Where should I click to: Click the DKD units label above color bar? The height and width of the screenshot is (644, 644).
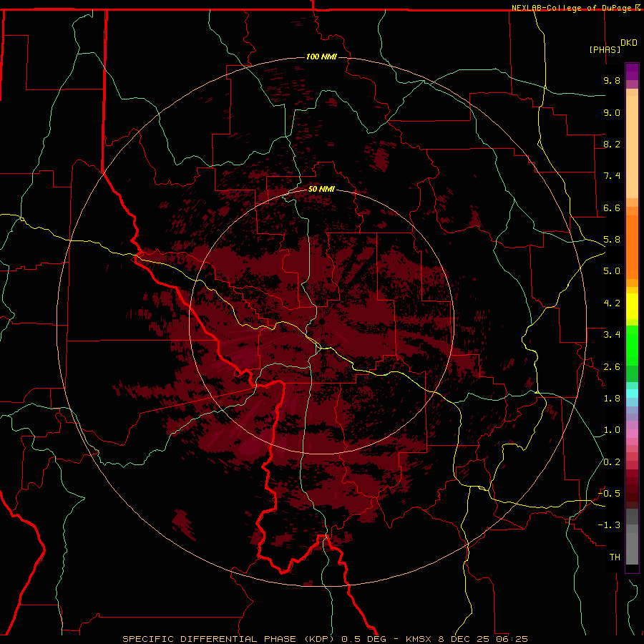[x=628, y=43]
